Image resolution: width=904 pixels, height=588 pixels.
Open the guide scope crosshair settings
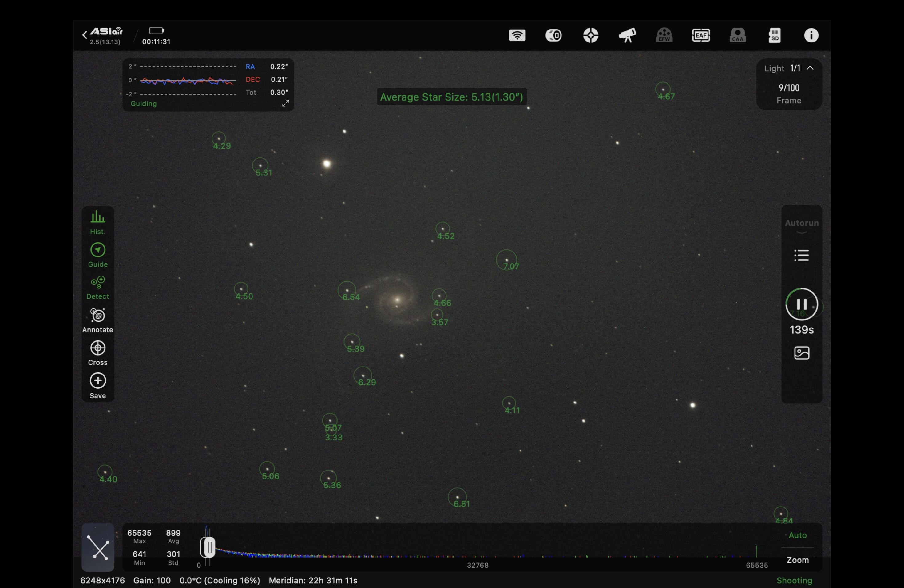click(591, 36)
